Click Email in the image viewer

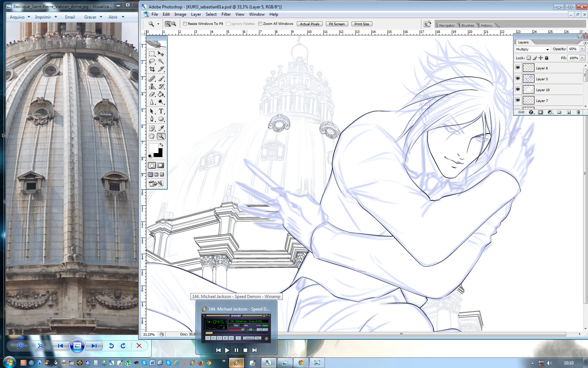coord(70,17)
